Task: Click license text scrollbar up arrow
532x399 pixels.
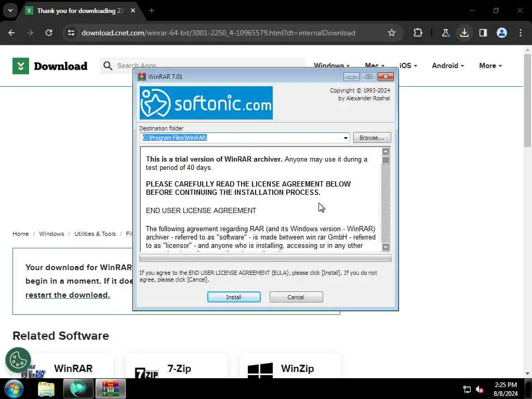Action: click(385, 151)
